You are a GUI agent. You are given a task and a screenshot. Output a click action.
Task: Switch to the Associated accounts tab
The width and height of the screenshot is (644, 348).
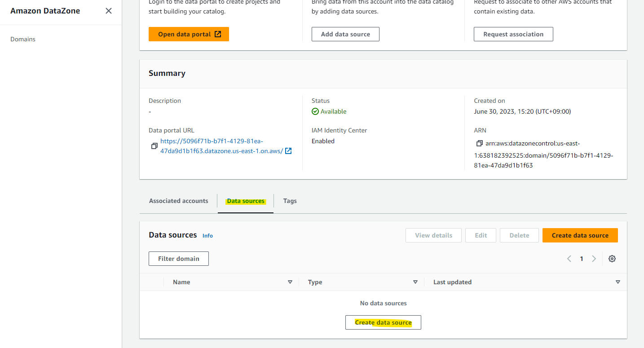(x=179, y=201)
